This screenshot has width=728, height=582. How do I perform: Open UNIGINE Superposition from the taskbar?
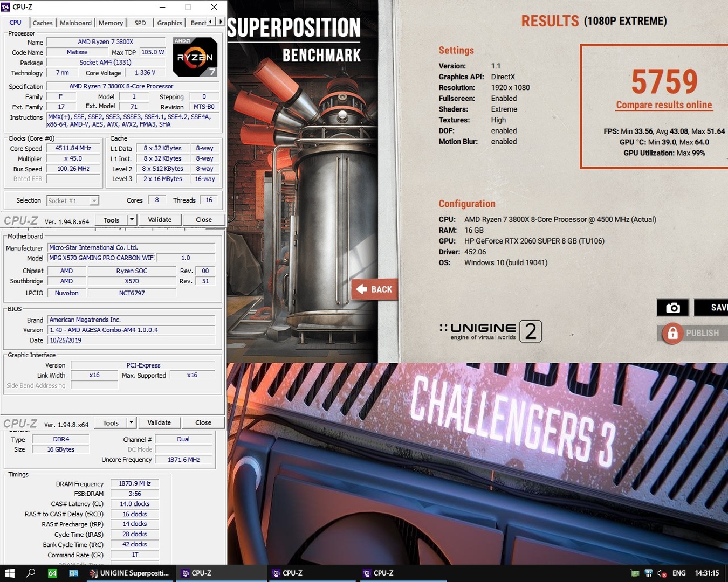[130, 573]
